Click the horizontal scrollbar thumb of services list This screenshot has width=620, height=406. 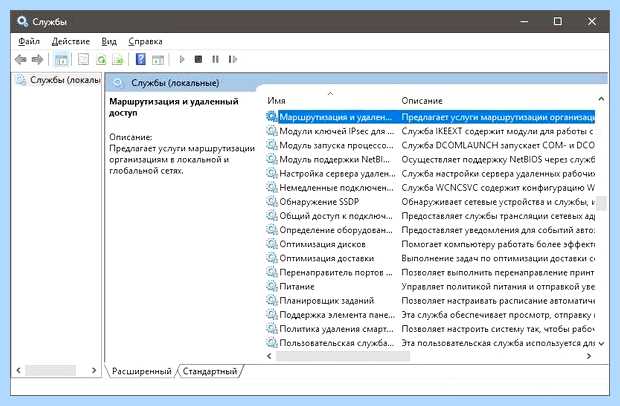coord(343,356)
